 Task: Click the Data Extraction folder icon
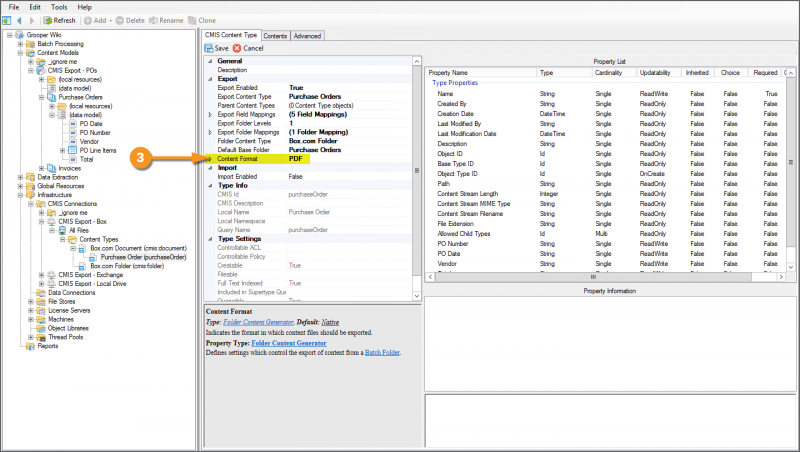(31, 177)
